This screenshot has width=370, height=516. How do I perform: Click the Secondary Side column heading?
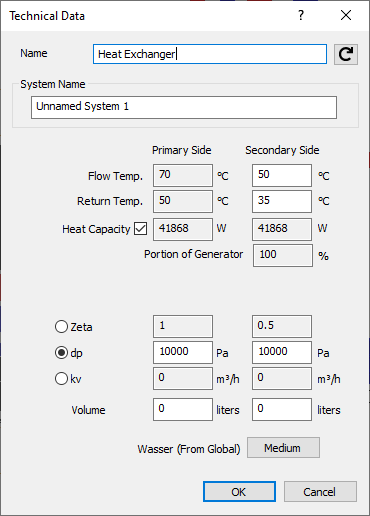pos(282,150)
